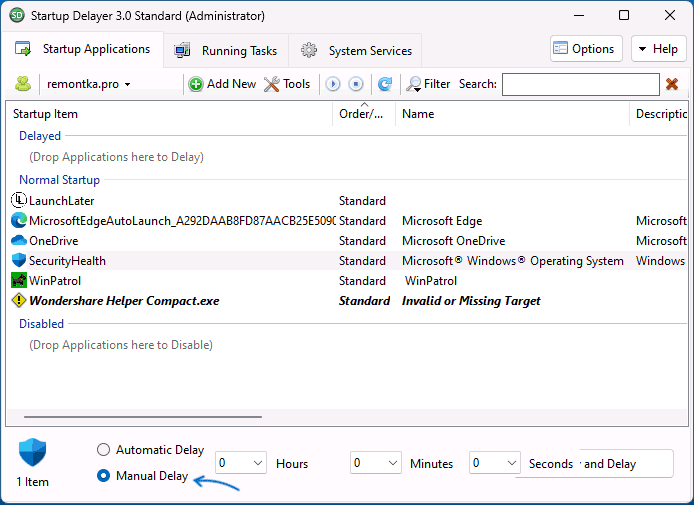
Task: Click the Options button
Action: pyautogui.click(x=586, y=49)
